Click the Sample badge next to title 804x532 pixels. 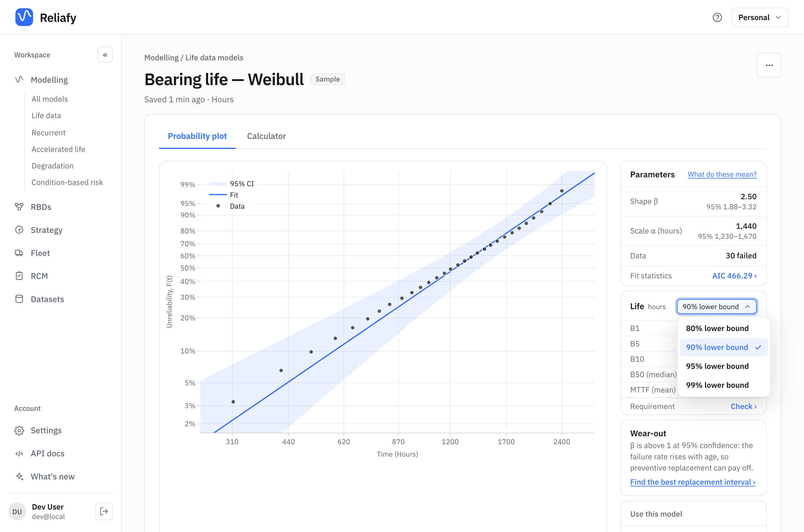[x=328, y=79]
